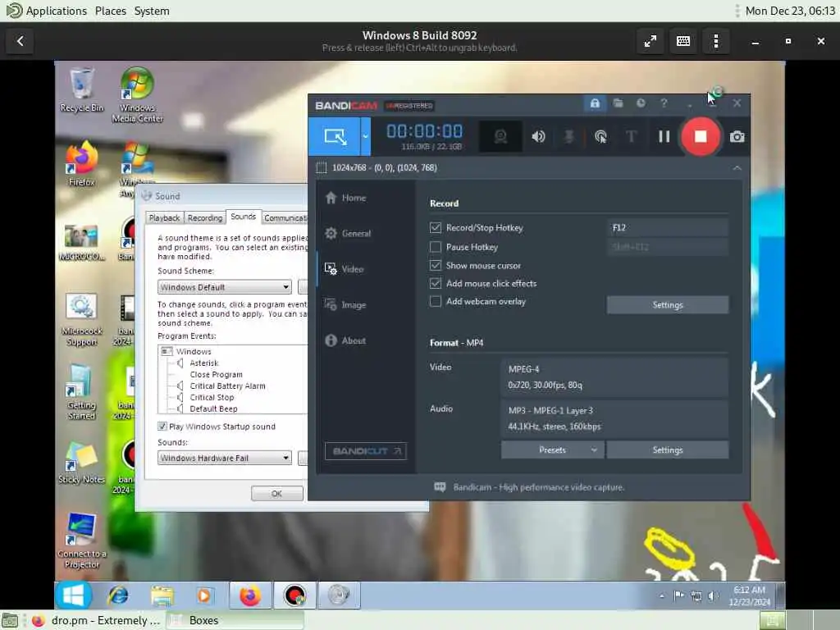Image resolution: width=840 pixels, height=630 pixels.
Task: Click the F12 record hotkey field
Action: coord(668,228)
